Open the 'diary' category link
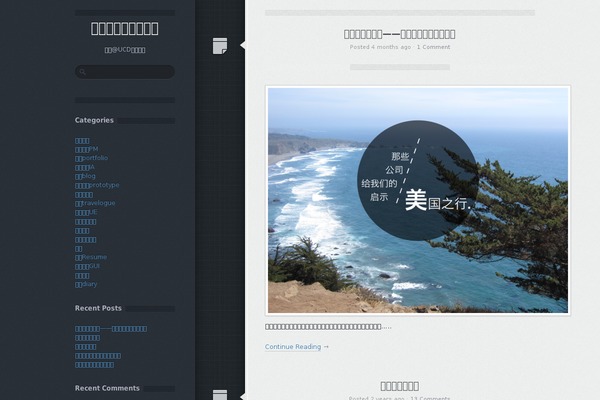 click(x=86, y=284)
